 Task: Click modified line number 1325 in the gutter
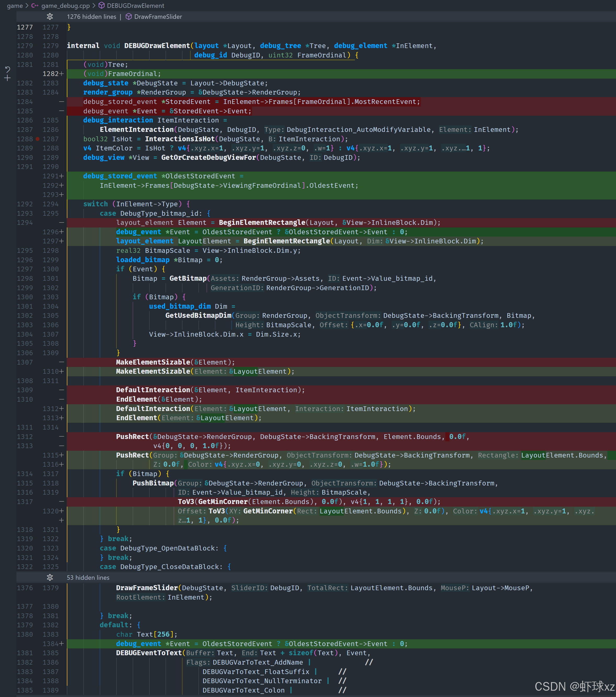coord(50,567)
